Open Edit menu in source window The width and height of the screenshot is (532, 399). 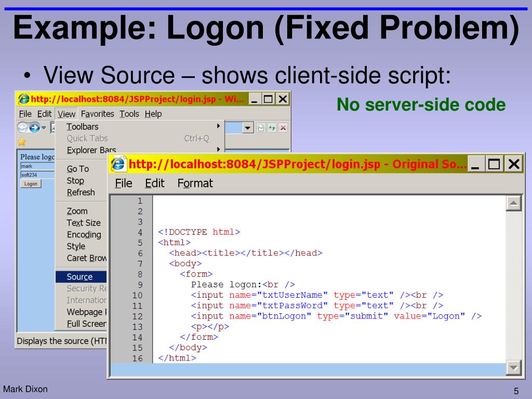coord(155,183)
